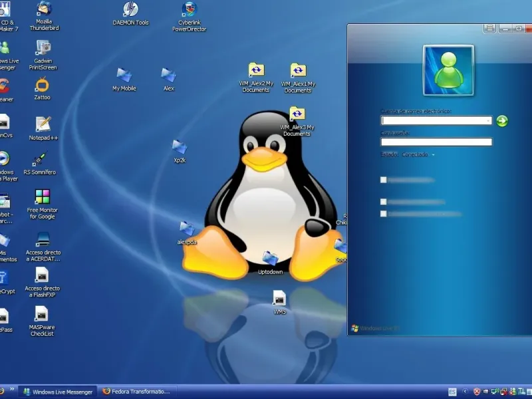Tick the last checkbox in Messenger sign-in

(384, 213)
